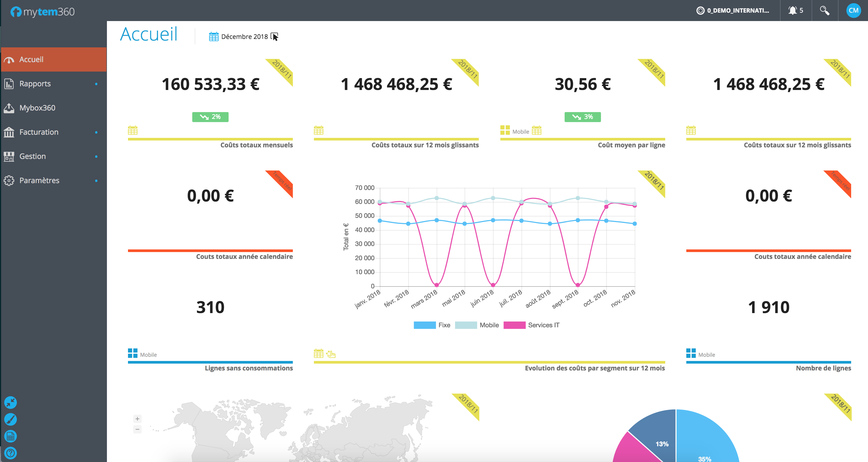Open the Facturation sidebar menu item

[53, 132]
